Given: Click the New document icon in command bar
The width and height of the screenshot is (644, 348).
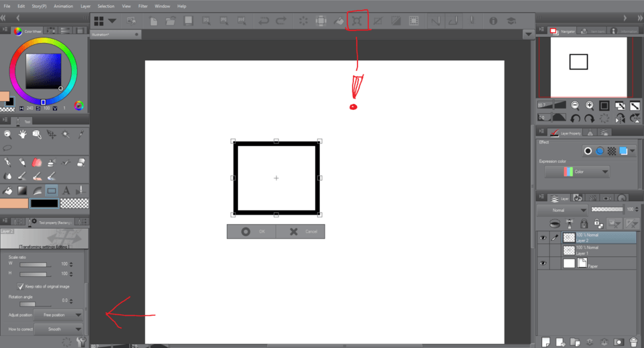Looking at the screenshot, I should [x=153, y=21].
